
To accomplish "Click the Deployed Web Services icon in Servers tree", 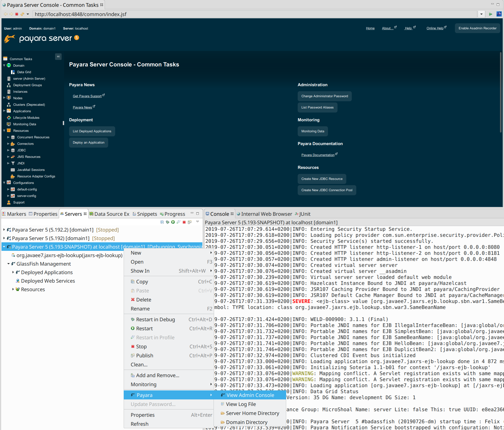I will (18, 281).
